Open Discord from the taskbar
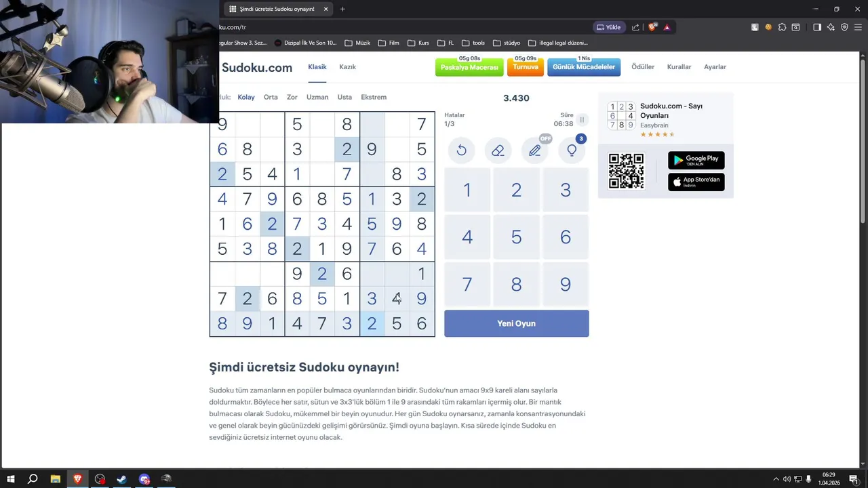Viewport: 868px width, 488px height. [144, 479]
